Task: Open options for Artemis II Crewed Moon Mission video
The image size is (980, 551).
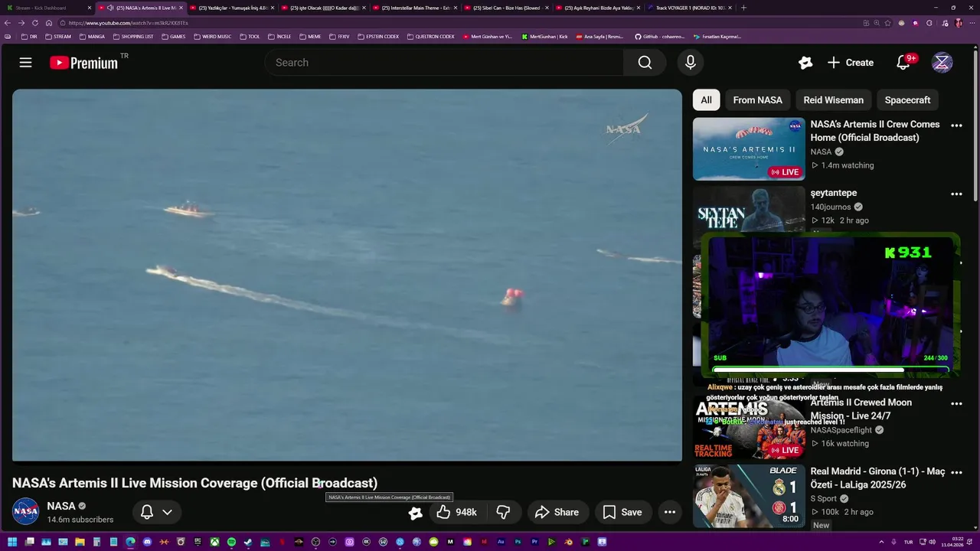Action: [956, 403]
